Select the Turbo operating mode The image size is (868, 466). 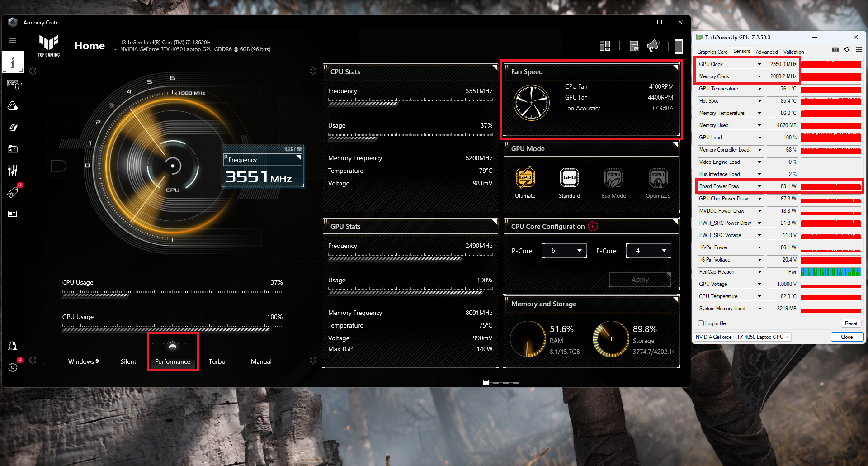pyautogui.click(x=217, y=361)
